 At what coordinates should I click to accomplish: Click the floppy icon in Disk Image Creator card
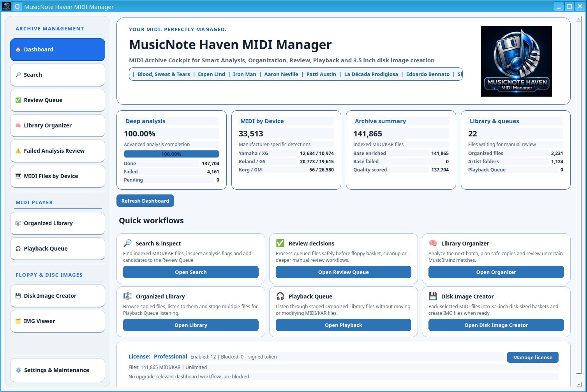433,296
